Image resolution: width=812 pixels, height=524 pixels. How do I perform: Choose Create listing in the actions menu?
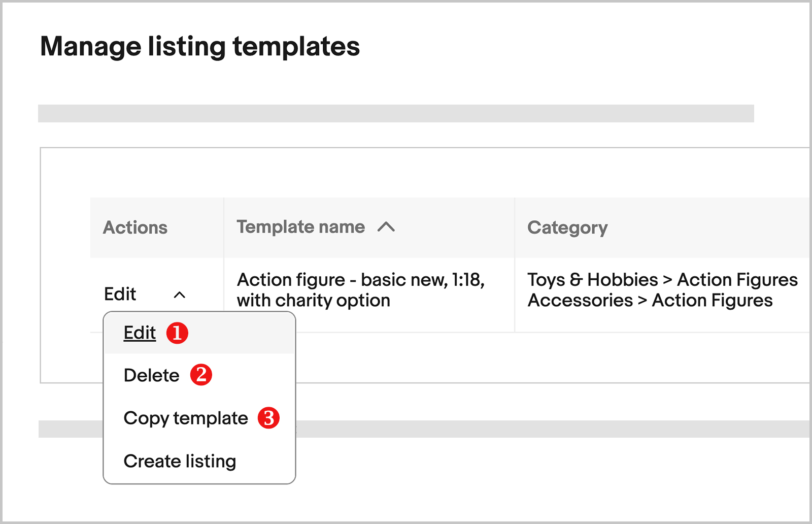[180, 461]
